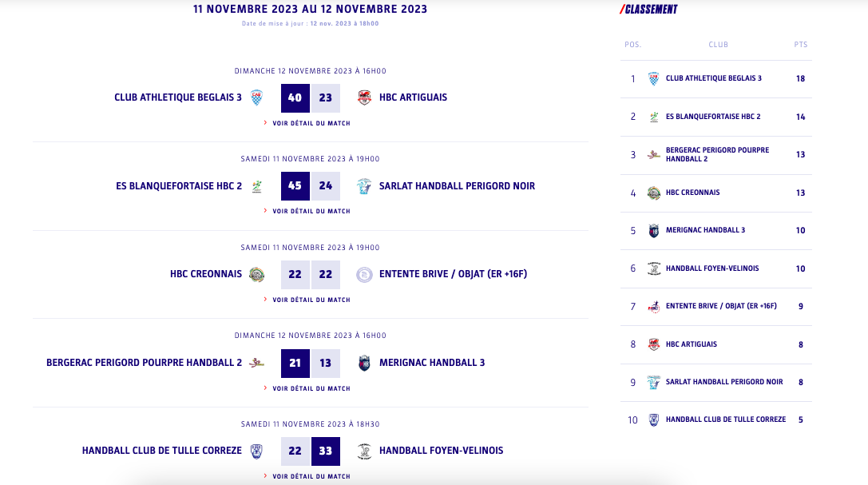
Task: Open Handball Club de Tulle Correze standings row
Action: (725, 419)
